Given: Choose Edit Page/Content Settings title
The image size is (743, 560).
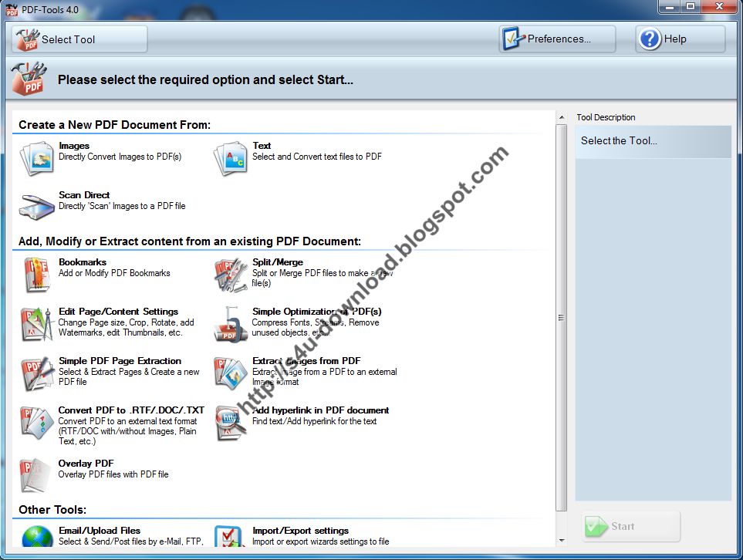Looking at the screenshot, I should click(119, 312).
